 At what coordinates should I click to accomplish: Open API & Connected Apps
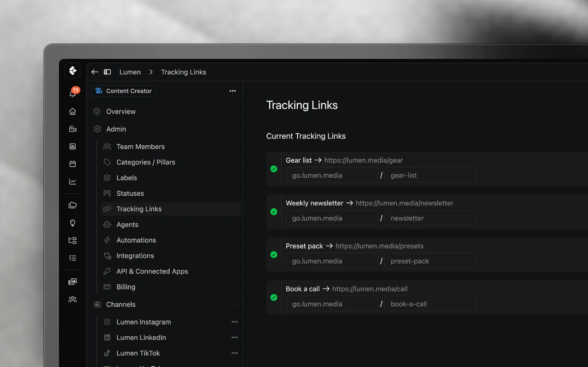click(152, 271)
